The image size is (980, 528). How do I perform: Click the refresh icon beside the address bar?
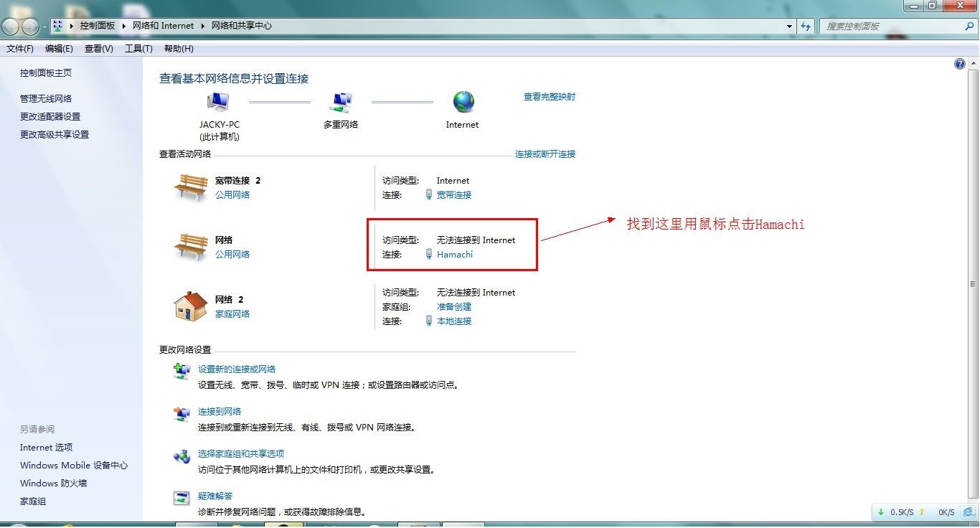pos(806,26)
